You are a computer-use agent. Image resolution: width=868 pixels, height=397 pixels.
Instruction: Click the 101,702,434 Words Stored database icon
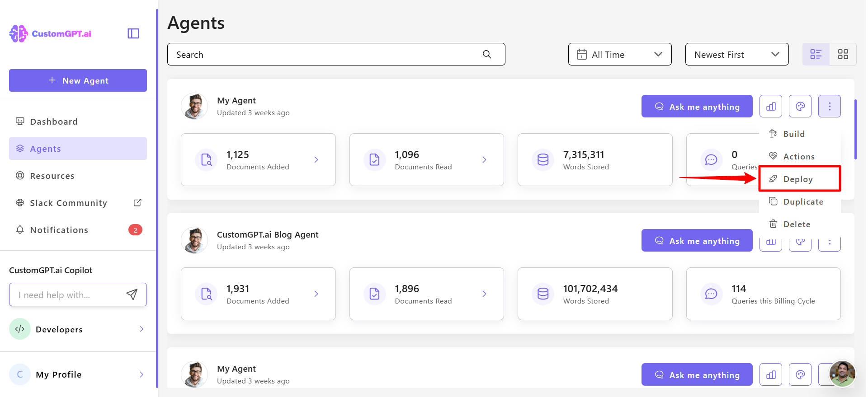(x=543, y=294)
